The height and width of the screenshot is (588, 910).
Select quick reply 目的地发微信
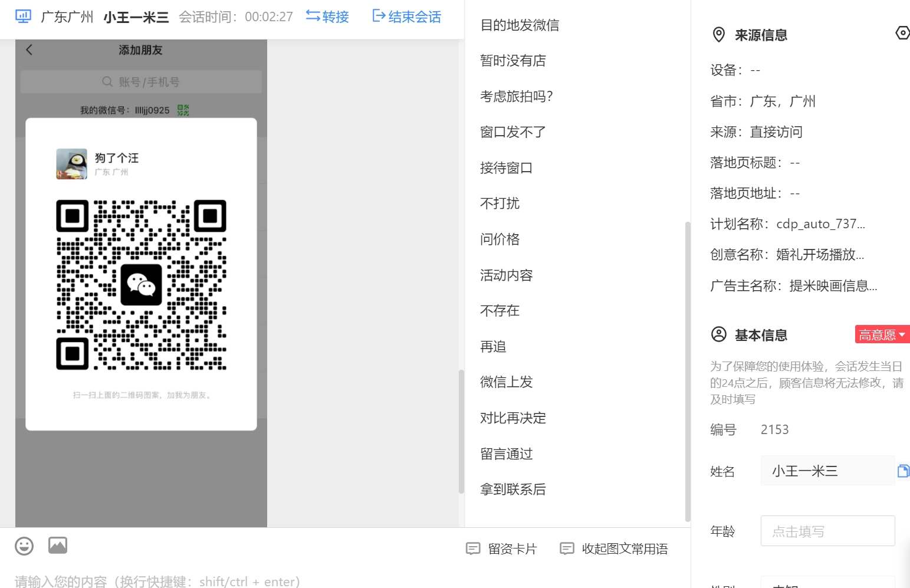(x=520, y=25)
